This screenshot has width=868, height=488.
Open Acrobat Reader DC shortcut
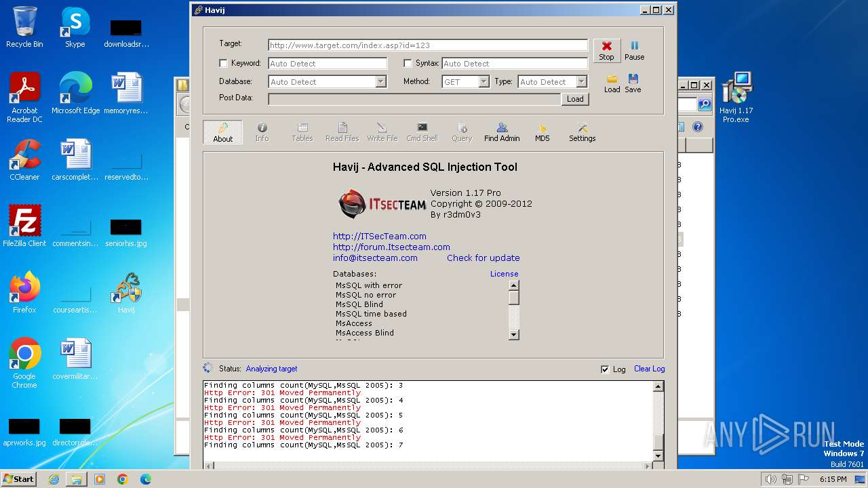coord(24,98)
